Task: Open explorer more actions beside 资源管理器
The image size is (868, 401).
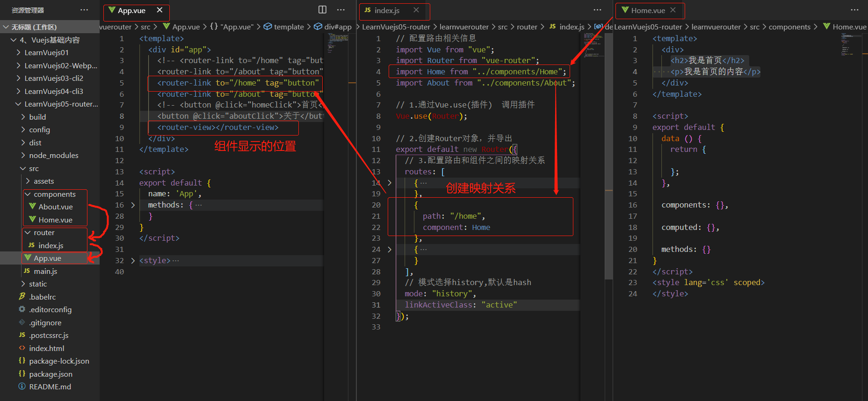Action: [x=84, y=10]
